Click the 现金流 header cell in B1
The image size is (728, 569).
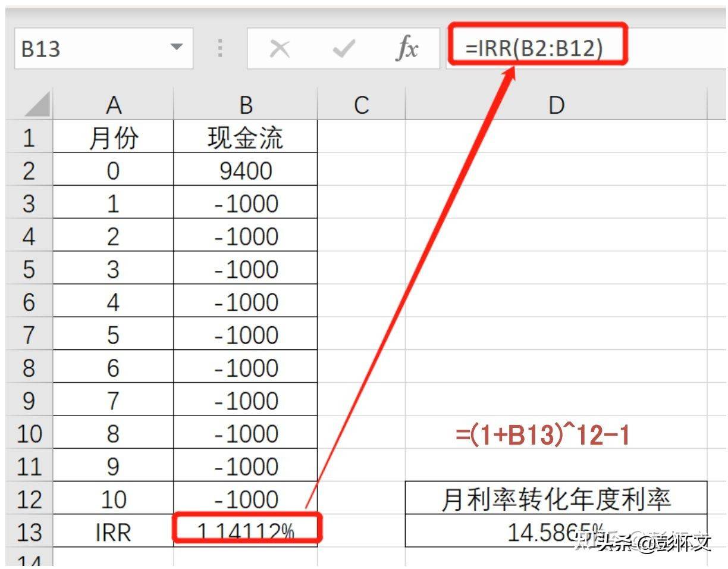pyautogui.click(x=247, y=137)
